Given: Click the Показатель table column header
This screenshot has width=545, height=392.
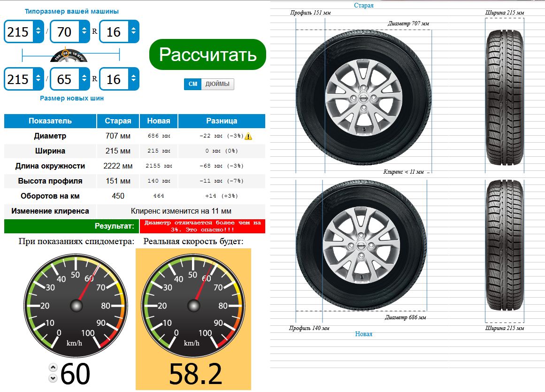Looking at the screenshot, I should tap(50, 121).
